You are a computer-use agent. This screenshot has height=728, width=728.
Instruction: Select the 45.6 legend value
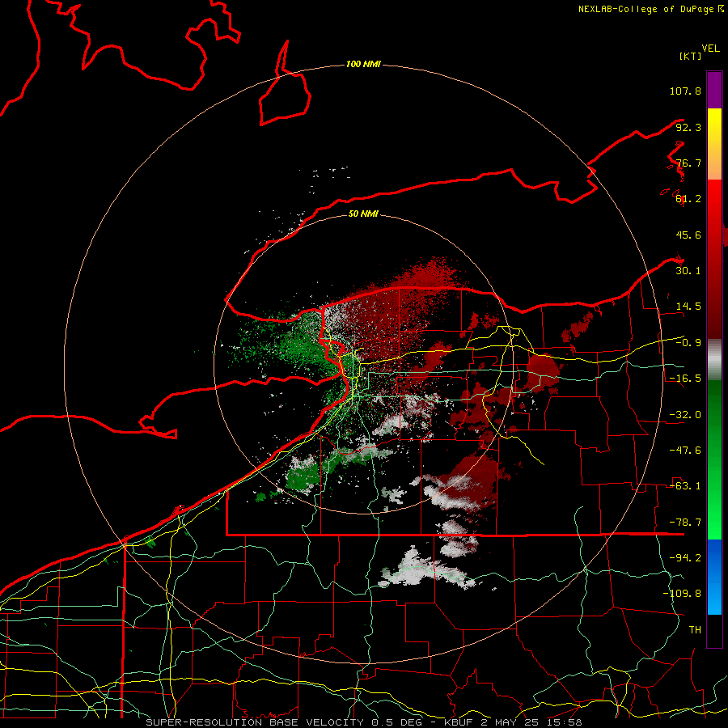688,235
